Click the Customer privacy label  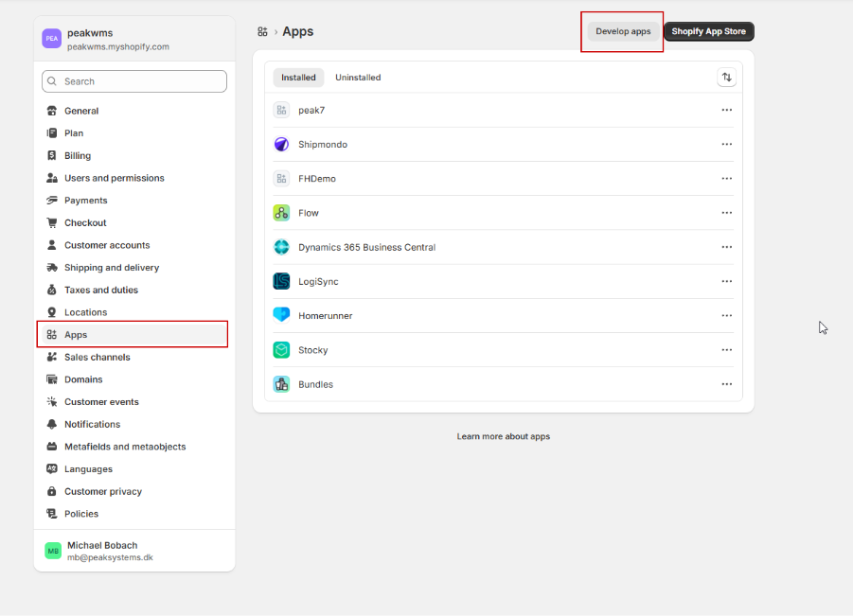pos(103,491)
